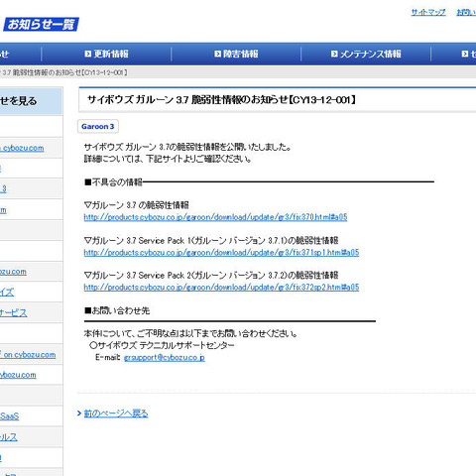
Task: Click the arrow icon beside 更新情報
Action: coord(87,54)
